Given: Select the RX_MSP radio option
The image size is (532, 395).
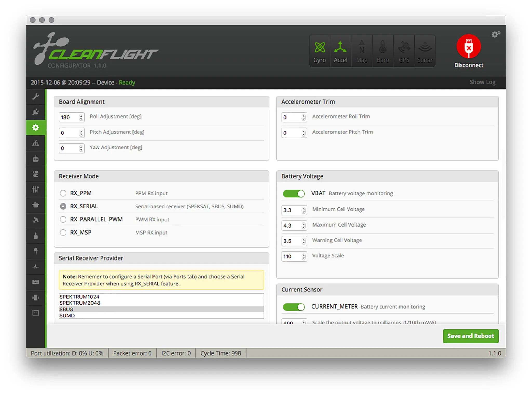Looking at the screenshot, I should 63,233.
